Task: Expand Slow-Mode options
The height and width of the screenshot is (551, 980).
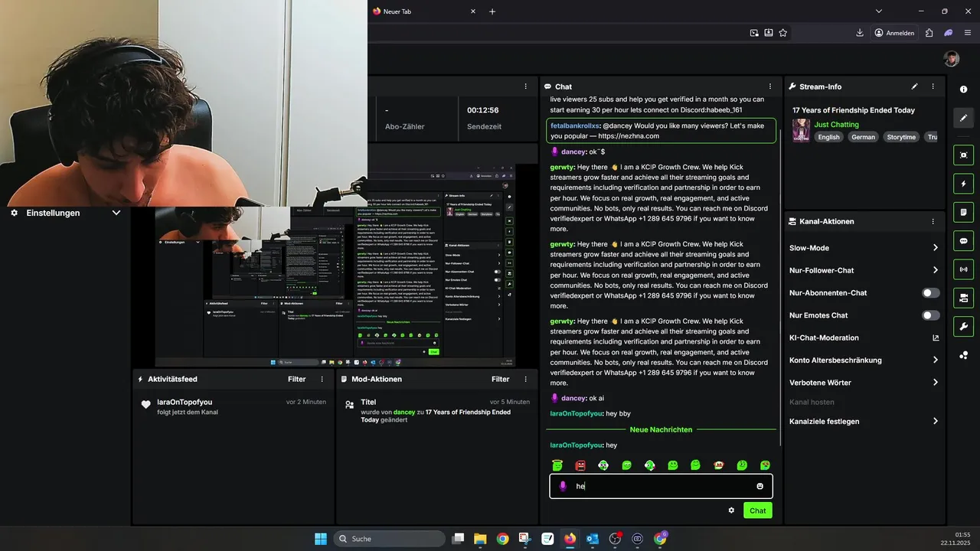Action: click(936, 248)
